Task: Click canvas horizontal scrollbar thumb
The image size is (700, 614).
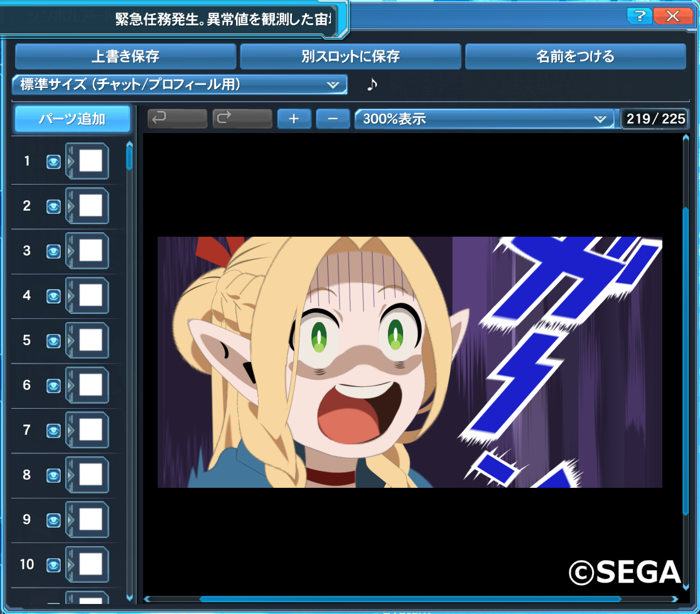Action: pyautogui.click(x=410, y=599)
